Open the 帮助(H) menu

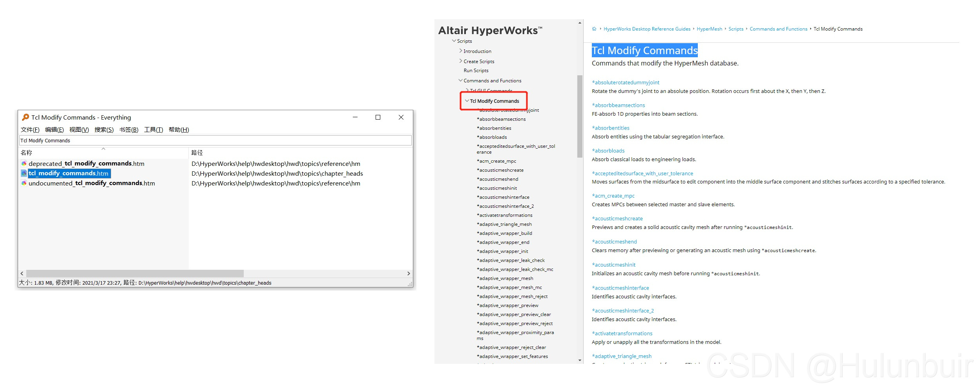point(179,130)
